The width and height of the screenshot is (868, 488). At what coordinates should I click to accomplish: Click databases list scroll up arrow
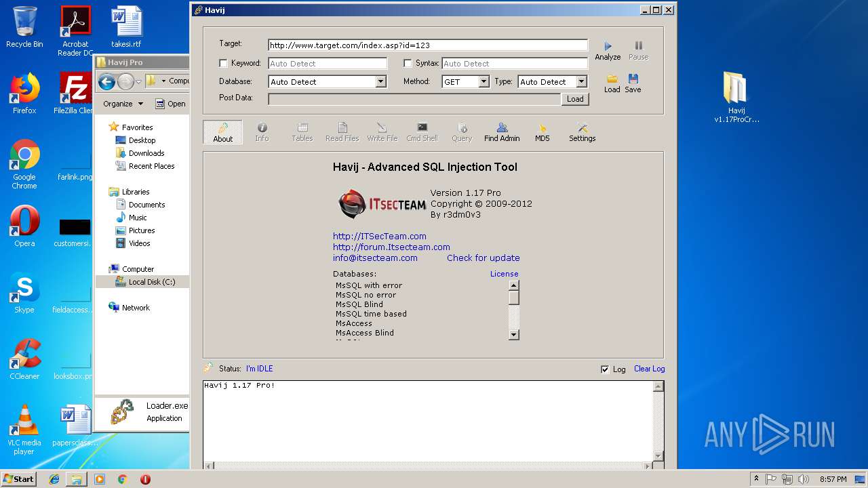tap(514, 285)
